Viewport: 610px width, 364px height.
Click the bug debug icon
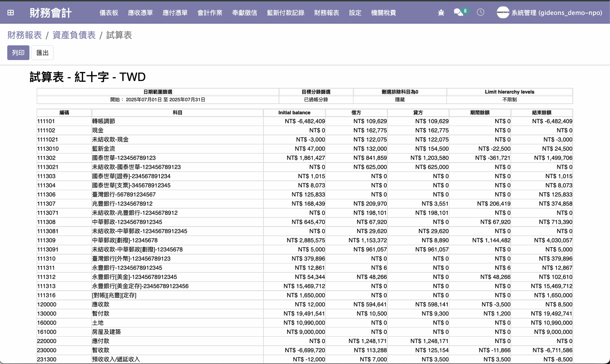click(441, 13)
